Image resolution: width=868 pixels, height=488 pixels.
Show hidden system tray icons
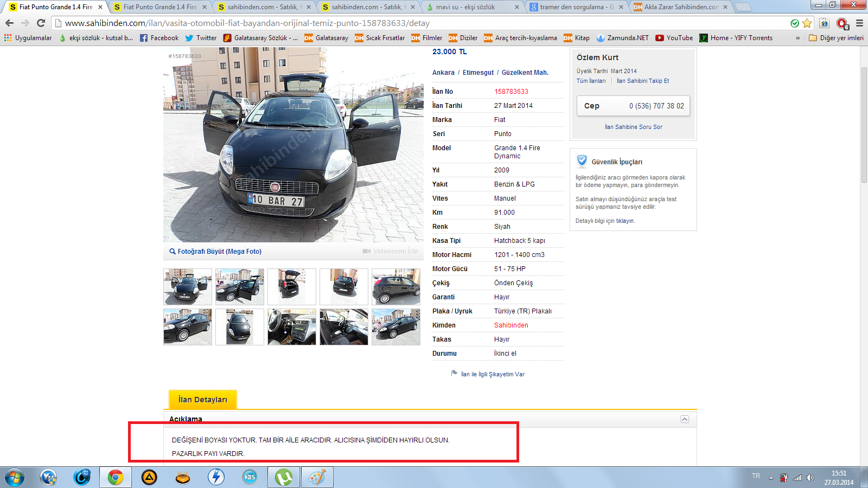771,478
